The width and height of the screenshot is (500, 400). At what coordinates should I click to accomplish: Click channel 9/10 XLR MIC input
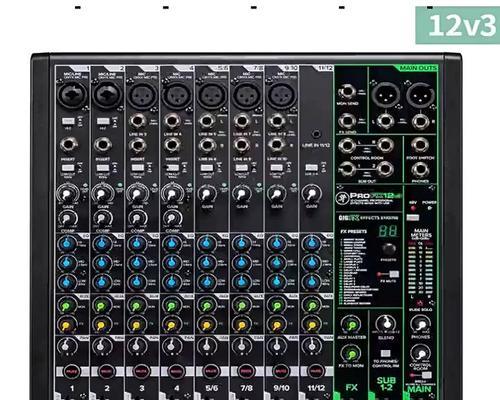[281, 95]
